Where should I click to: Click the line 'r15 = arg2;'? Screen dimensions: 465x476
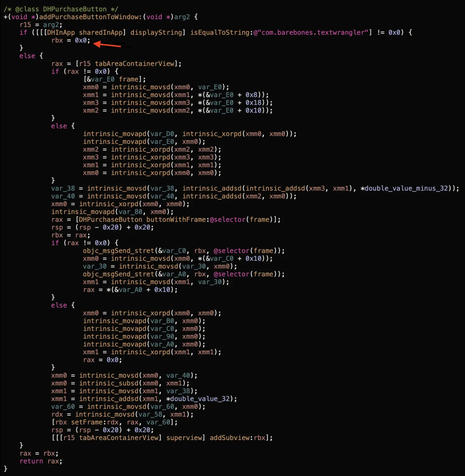tap(41, 24)
